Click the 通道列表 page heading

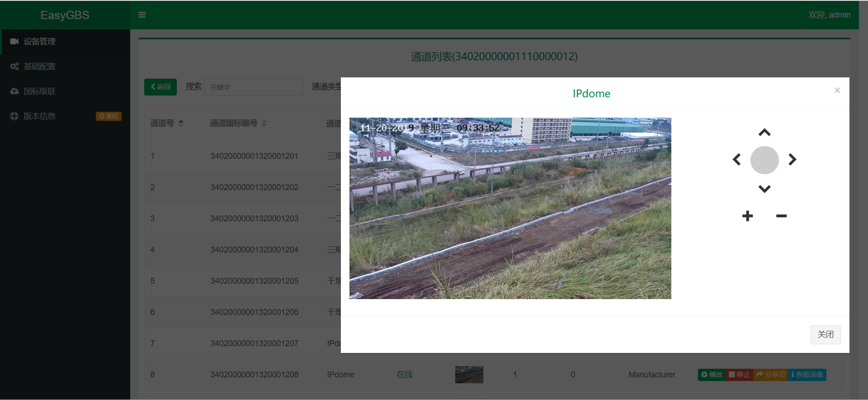(494, 57)
